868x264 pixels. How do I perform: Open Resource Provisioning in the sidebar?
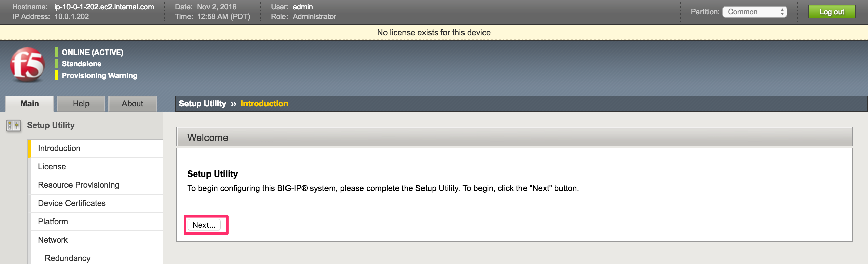[97, 185]
